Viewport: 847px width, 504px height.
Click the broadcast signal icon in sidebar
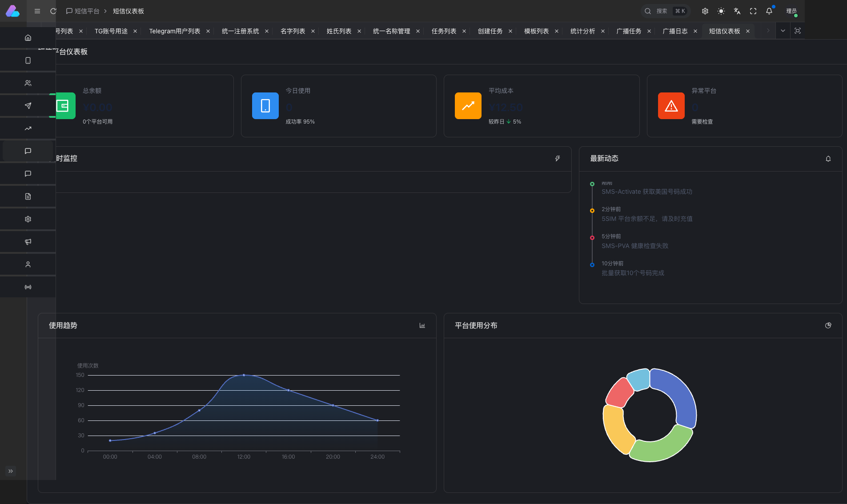point(28,287)
